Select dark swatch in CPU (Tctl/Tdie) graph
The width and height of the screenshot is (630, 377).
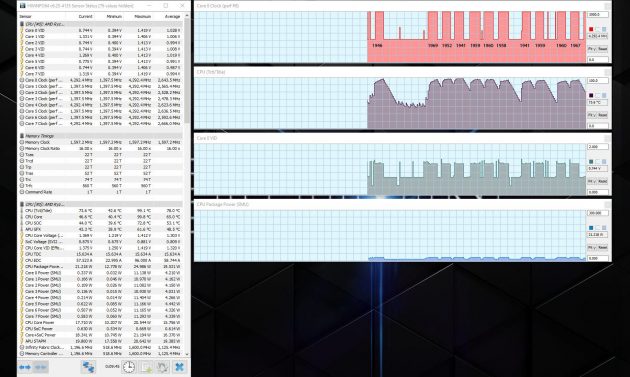point(591,96)
